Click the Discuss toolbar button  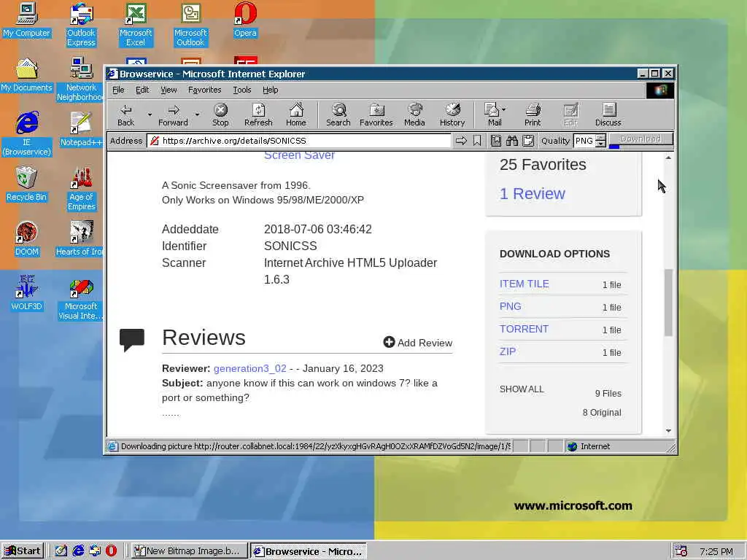point(608,114)
